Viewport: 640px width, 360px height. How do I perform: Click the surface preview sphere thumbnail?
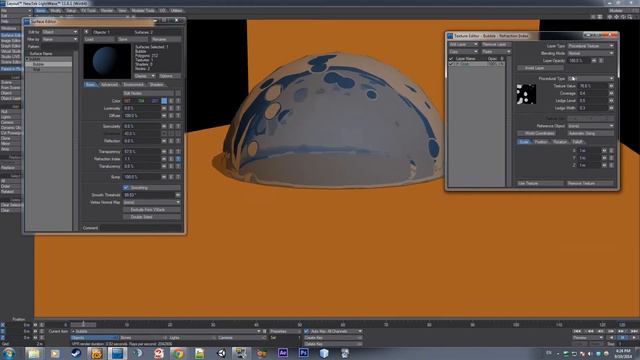tap(107, 61)
